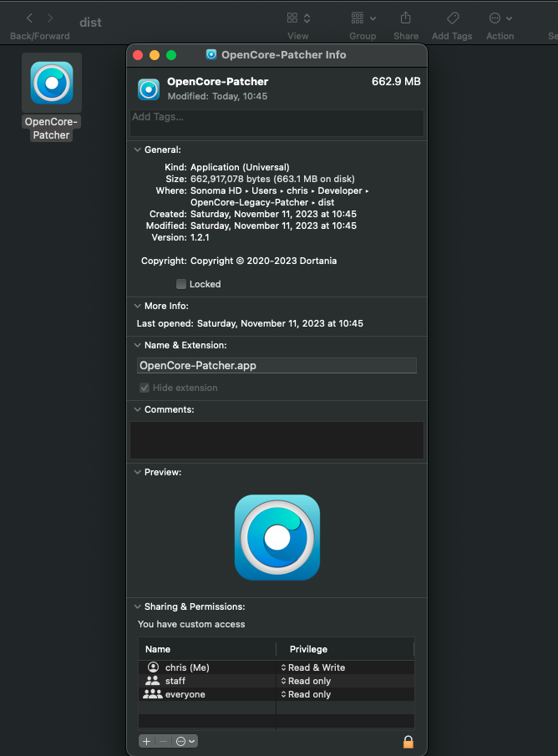
Task: Select the everyone group row
Action: 276,694
